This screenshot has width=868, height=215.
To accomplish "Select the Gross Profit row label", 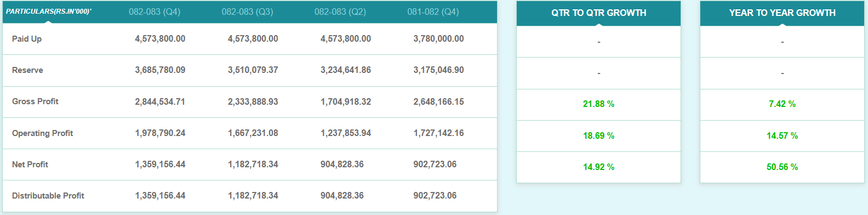I will click(35, 101).
